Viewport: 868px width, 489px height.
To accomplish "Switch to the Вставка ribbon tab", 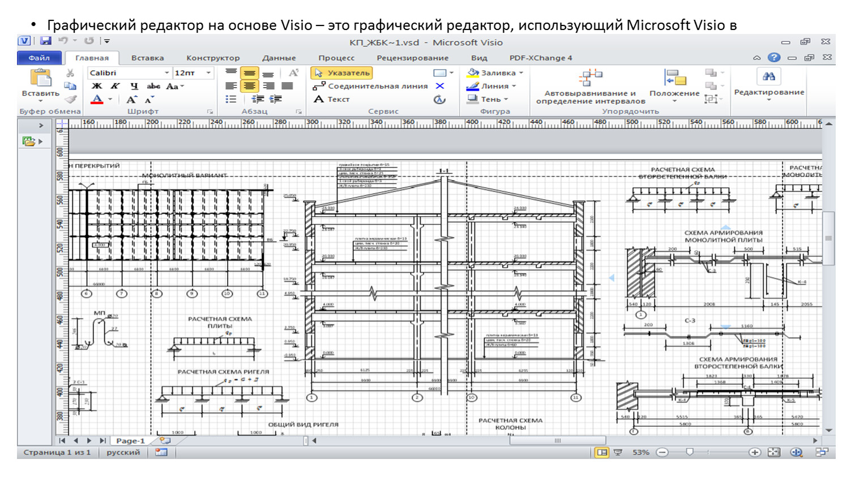I will [x=147, y=58].
